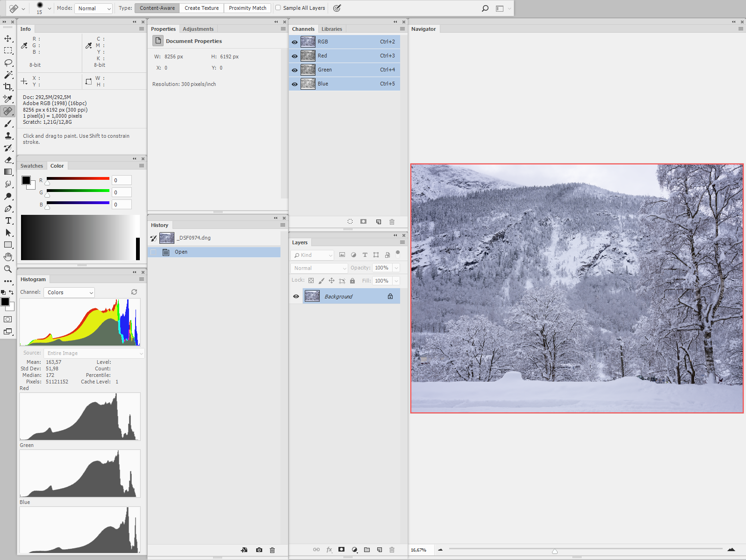Select the Horizontal Type tool
This screenshot has height=560, width=746.
8,220
